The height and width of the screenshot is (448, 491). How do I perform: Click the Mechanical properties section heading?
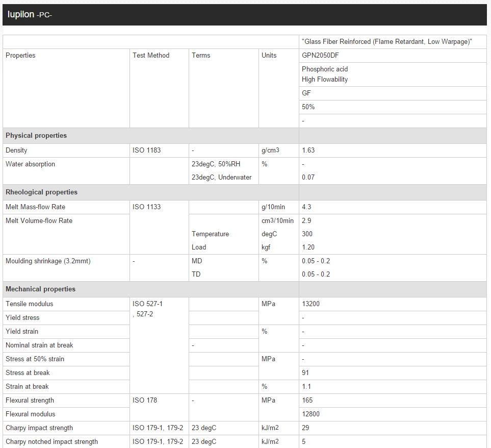pos(41,289)
